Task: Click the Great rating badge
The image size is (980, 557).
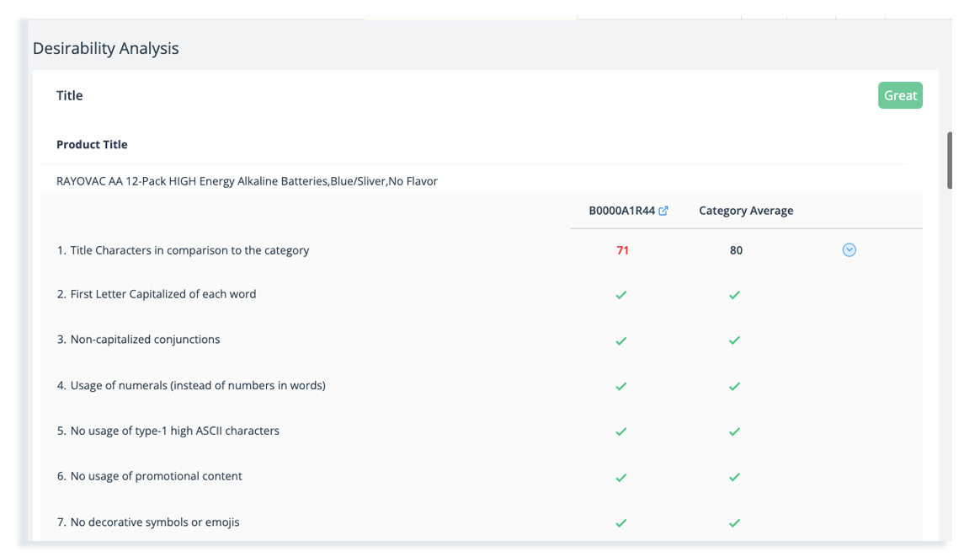Action: pos(900,96)
